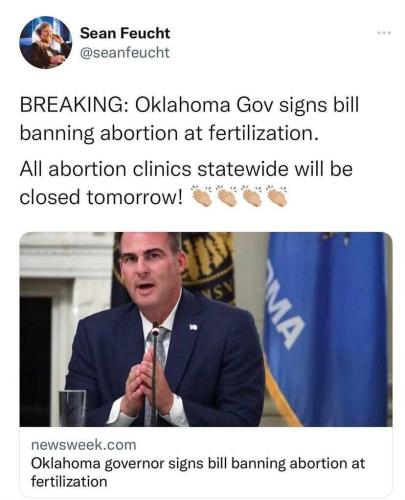The image size is (405, 500).
Task: Click the "banning abortion at fertilization." line
Action: (167, 133)
